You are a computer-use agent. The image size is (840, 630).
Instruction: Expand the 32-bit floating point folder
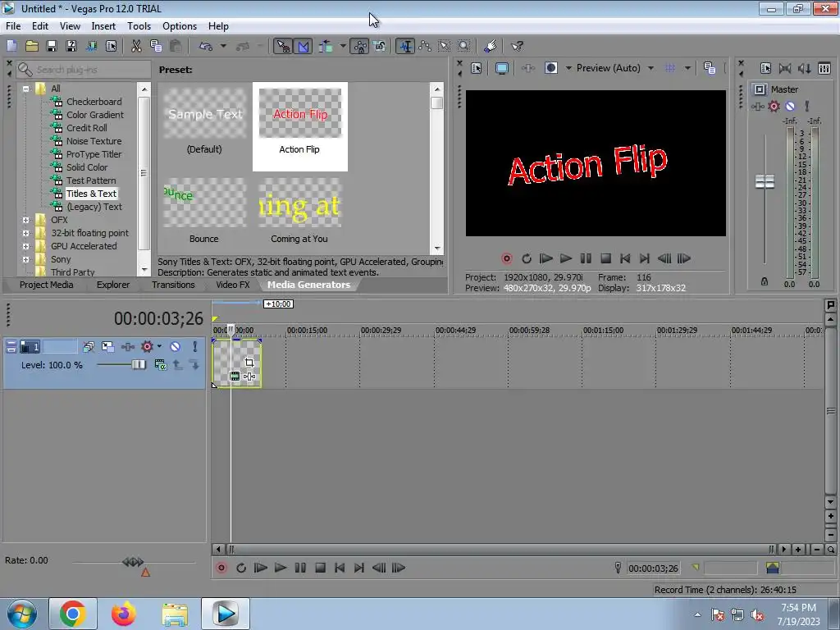coord(25,233)
